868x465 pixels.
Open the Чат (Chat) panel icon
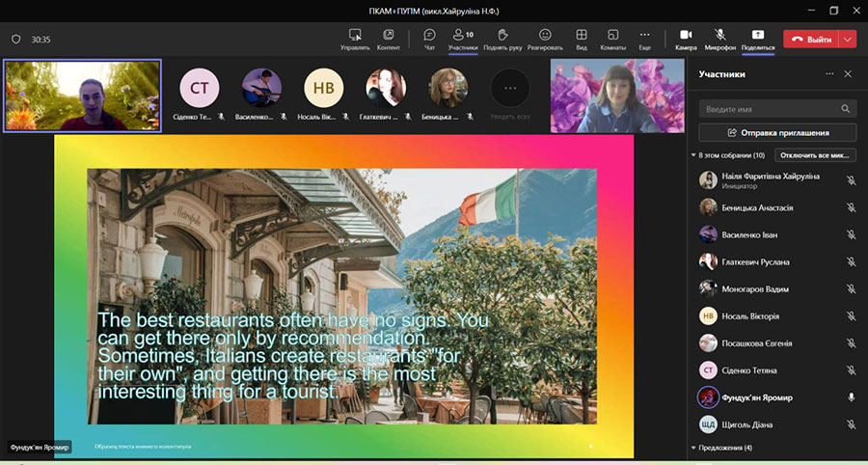(429, 36)
